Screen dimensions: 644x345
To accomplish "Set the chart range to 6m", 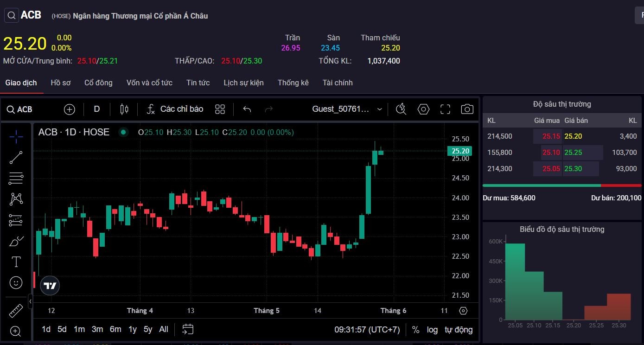I will 115,329.
